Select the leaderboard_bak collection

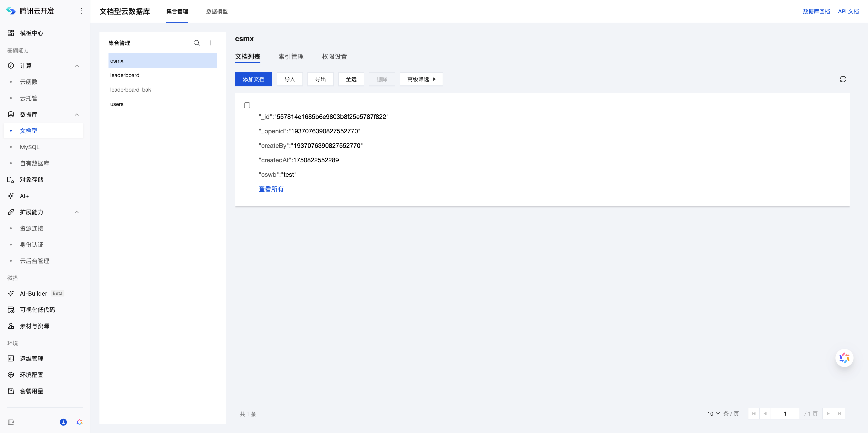pos(163,90)
